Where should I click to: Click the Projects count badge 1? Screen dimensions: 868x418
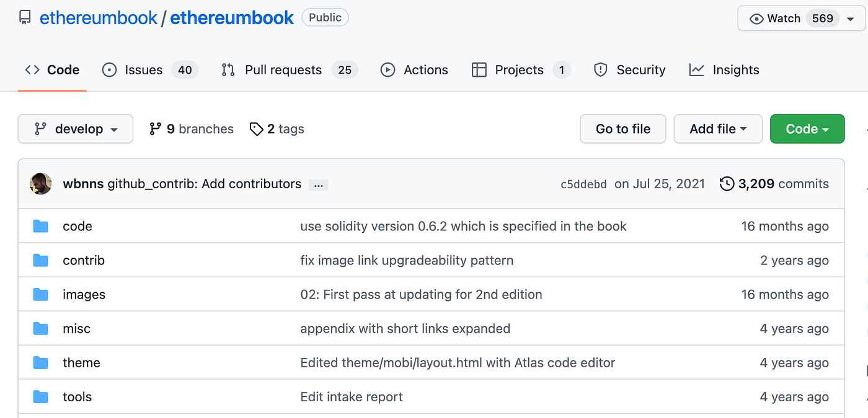(562, 70)
